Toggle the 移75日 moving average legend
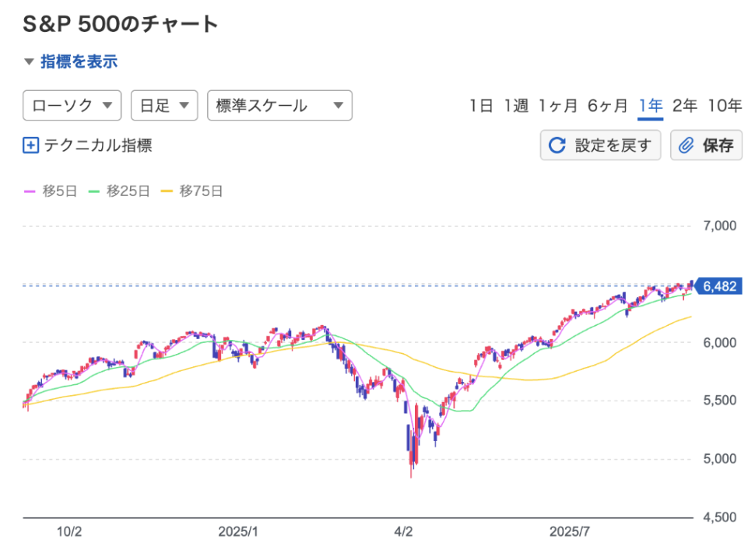 click(x=191, y=191)
